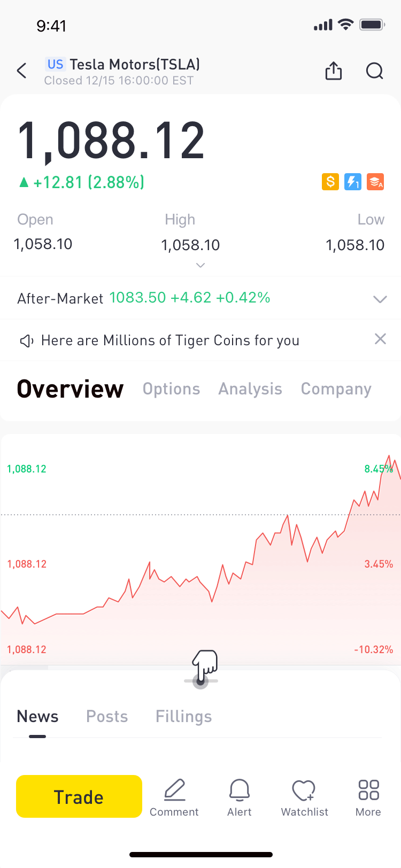Open the Tiger Coins announcement text
The image size is (401, 868).
pos(170,340)
